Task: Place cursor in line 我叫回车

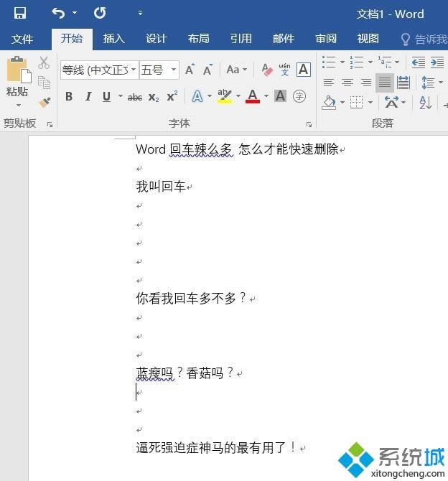Action: [x=161, y=187]
